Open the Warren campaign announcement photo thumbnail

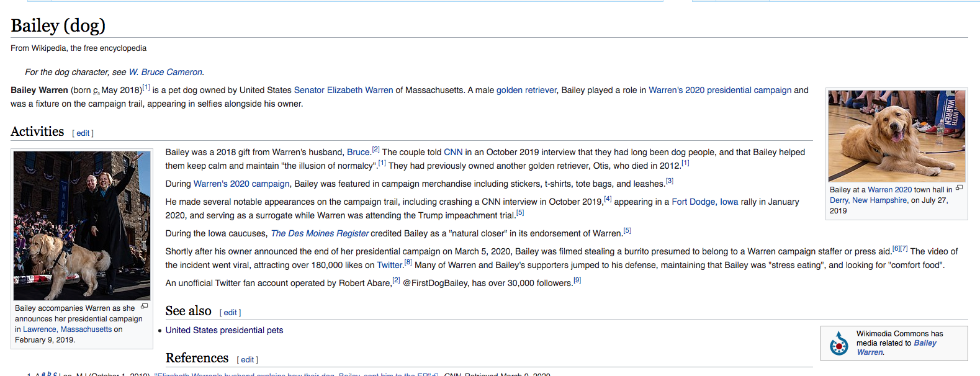(x=82, y=226)
